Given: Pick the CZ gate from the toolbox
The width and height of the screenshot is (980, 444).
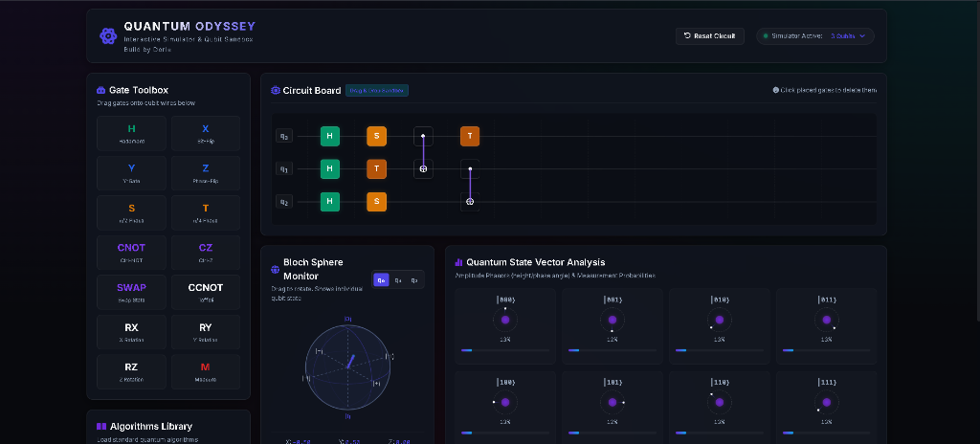Looking at the screenshot, I should 206,253.
